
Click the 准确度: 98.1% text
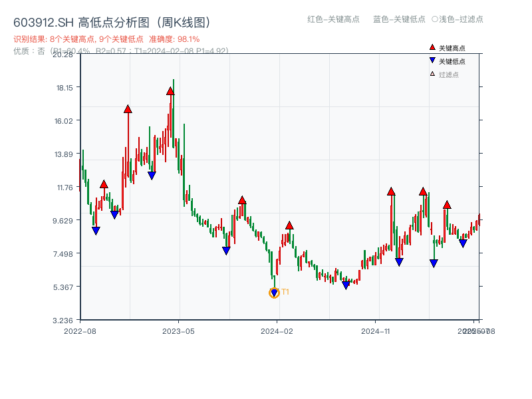click(174, 39)
